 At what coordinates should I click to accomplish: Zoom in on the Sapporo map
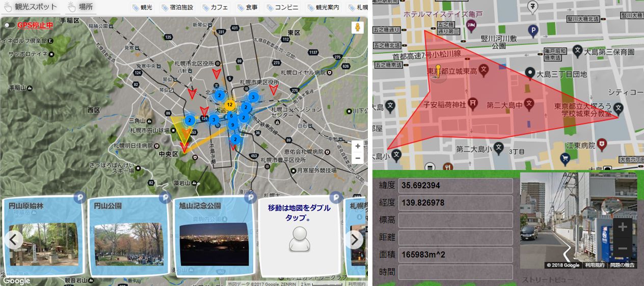coord(358,146)
